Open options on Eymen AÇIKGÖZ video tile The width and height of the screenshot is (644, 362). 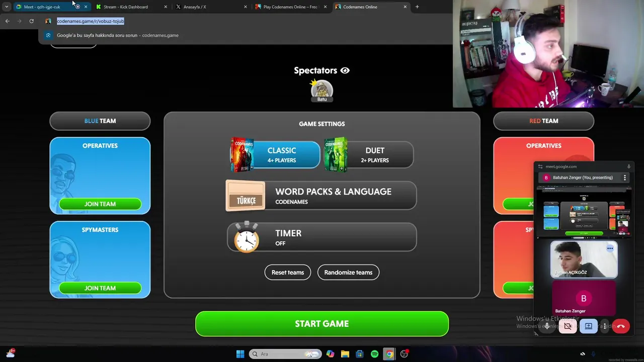pos(610,248)
